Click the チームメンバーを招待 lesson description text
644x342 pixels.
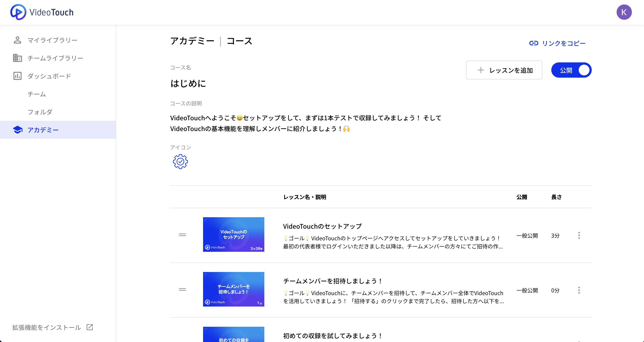[x=394, y=297]
